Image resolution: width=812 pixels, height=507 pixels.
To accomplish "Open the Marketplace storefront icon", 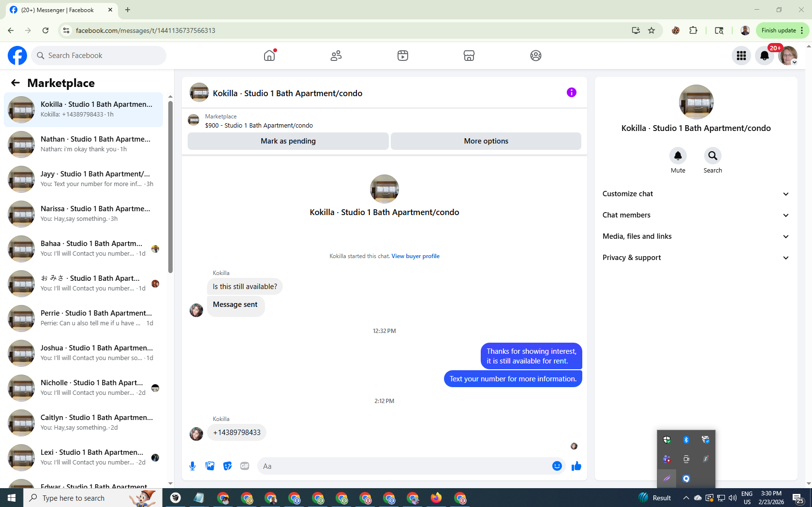I will (x=469, y=56).
